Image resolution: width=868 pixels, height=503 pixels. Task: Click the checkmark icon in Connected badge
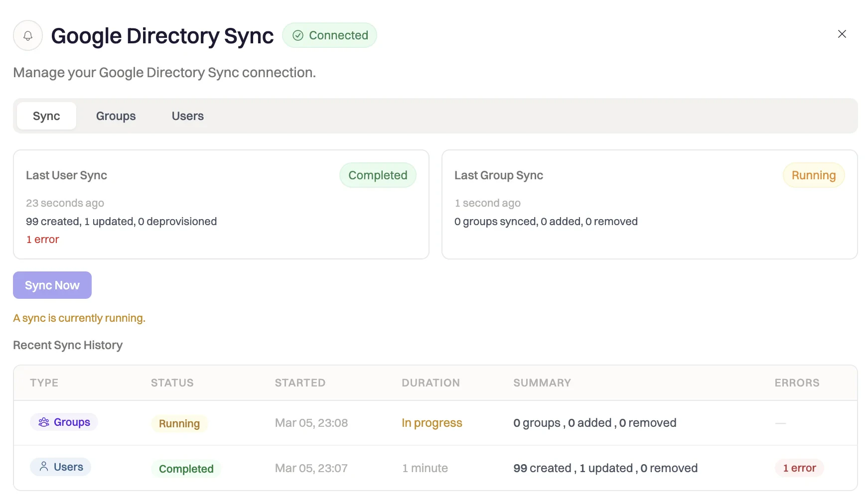click(298, 35)
